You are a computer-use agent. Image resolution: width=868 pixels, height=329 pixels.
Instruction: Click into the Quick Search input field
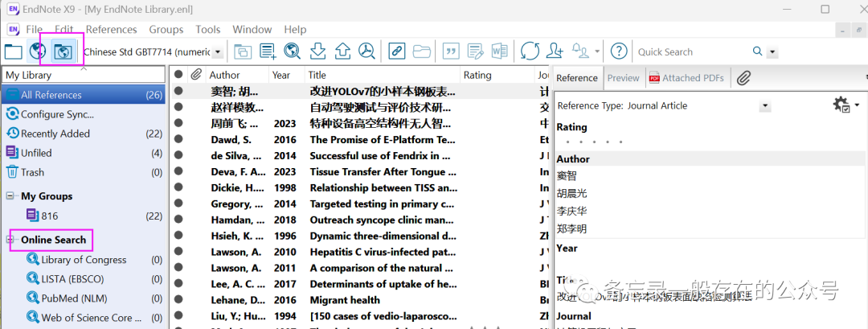click(692, 52)
